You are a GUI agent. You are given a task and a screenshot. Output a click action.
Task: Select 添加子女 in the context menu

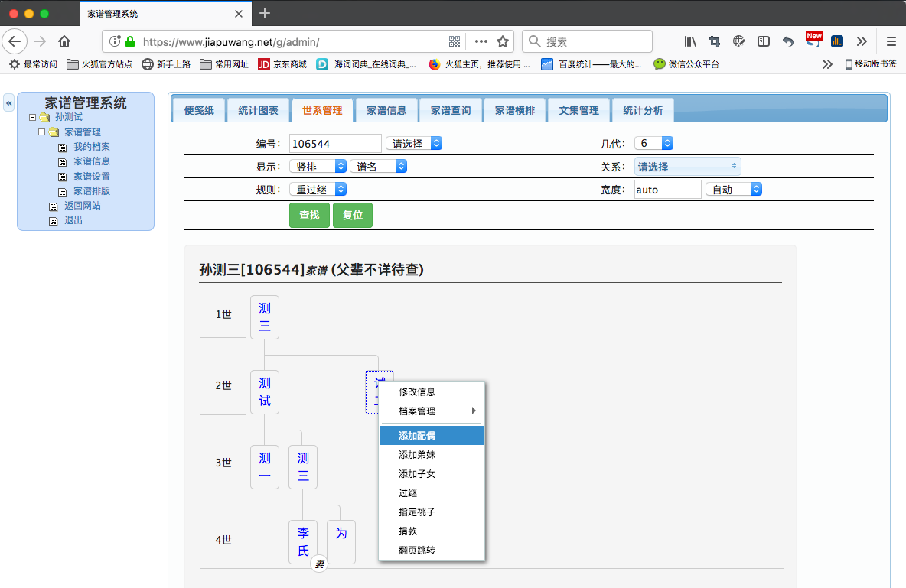[x=431, y=474]
